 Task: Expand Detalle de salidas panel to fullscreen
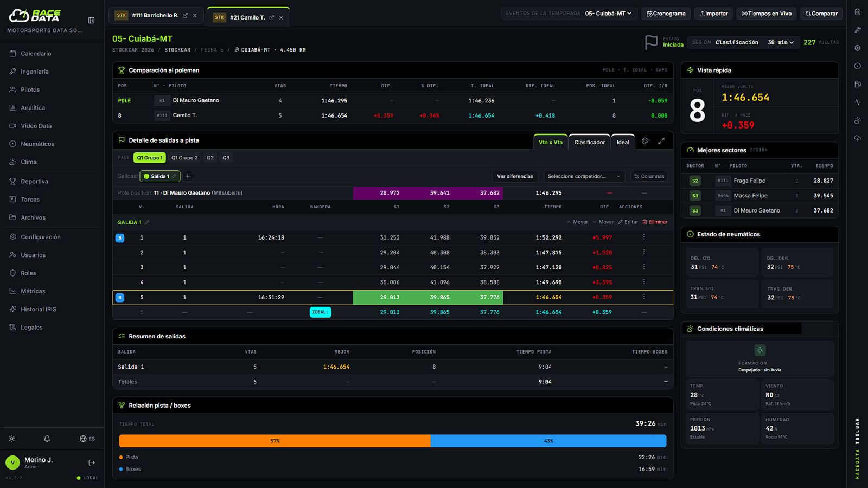(x=661, y=141)
